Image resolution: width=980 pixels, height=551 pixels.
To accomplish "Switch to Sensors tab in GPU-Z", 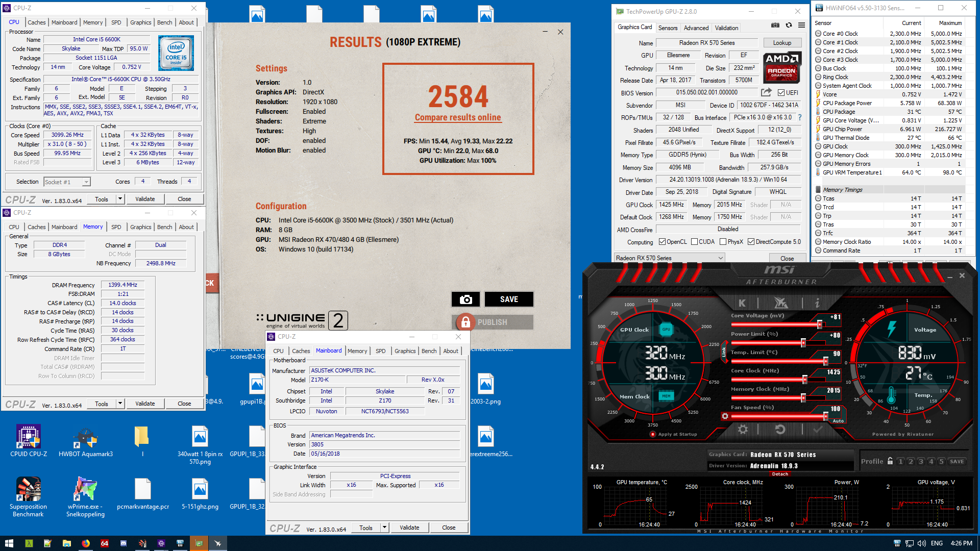I will point(668,28).
